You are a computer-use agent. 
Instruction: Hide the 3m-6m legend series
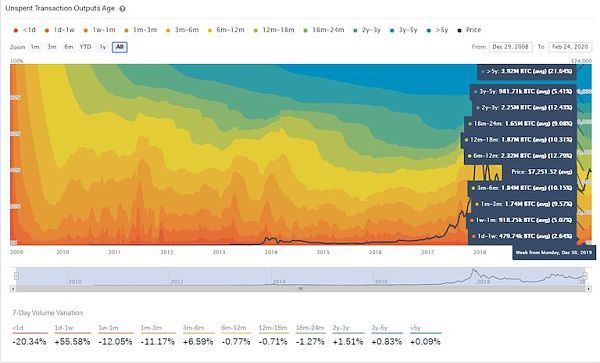coord(183,30)
